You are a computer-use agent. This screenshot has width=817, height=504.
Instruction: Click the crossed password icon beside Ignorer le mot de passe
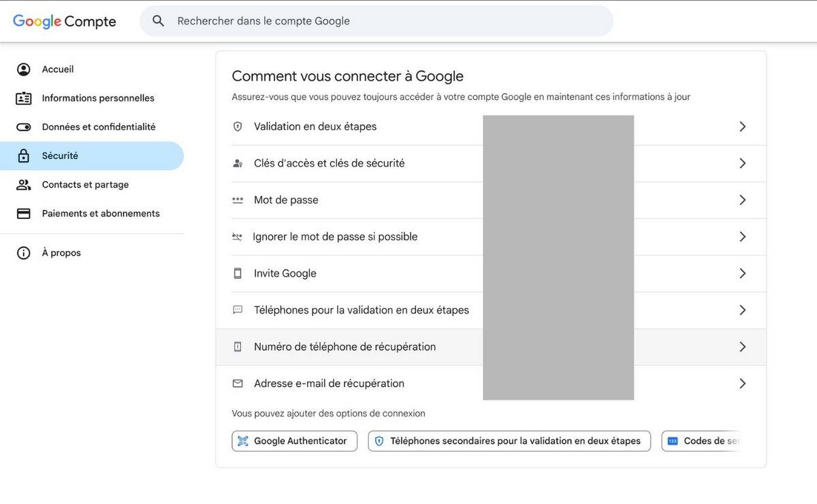pyautogui.click(x=237, y=237)
